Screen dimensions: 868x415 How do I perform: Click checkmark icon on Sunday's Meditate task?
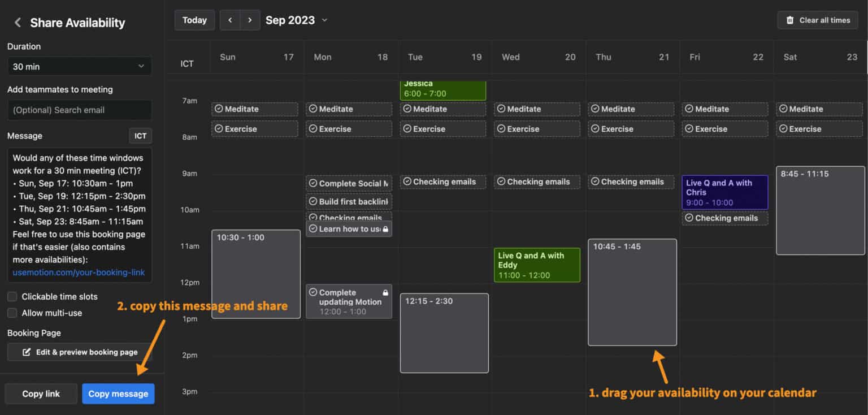[x=220, y=109]
